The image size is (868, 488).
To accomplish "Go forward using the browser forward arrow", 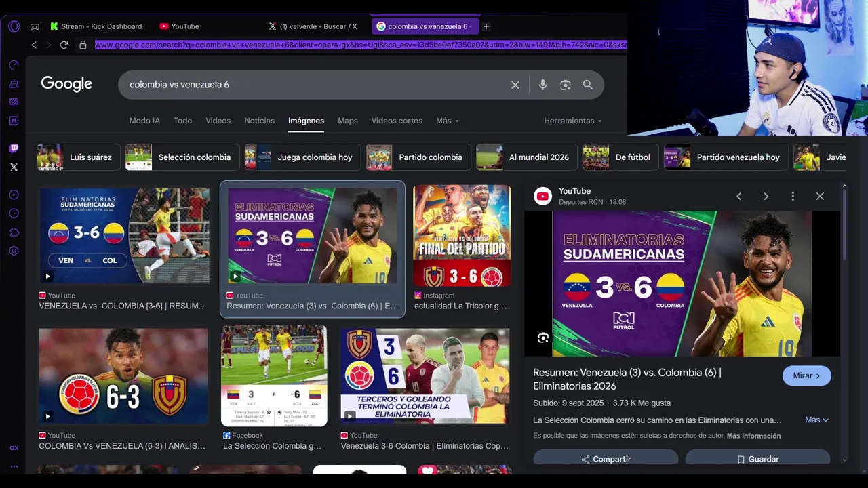I will point(48,45).
